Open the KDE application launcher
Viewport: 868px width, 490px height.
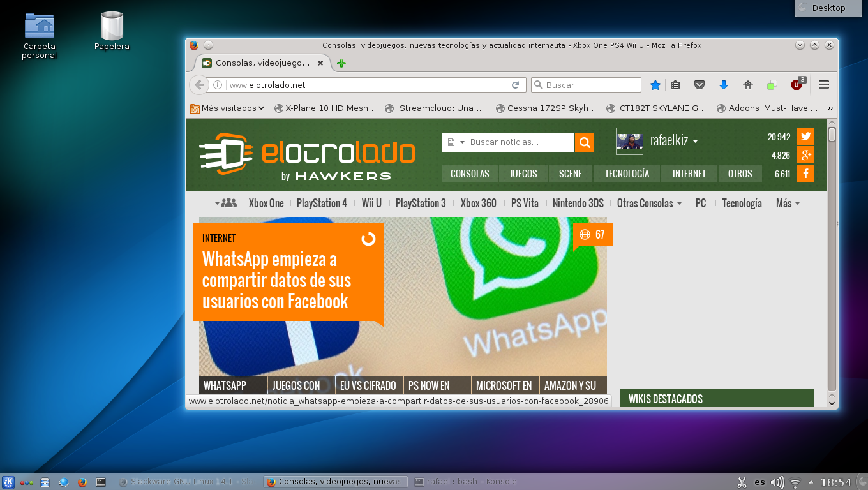click(8, 482)
